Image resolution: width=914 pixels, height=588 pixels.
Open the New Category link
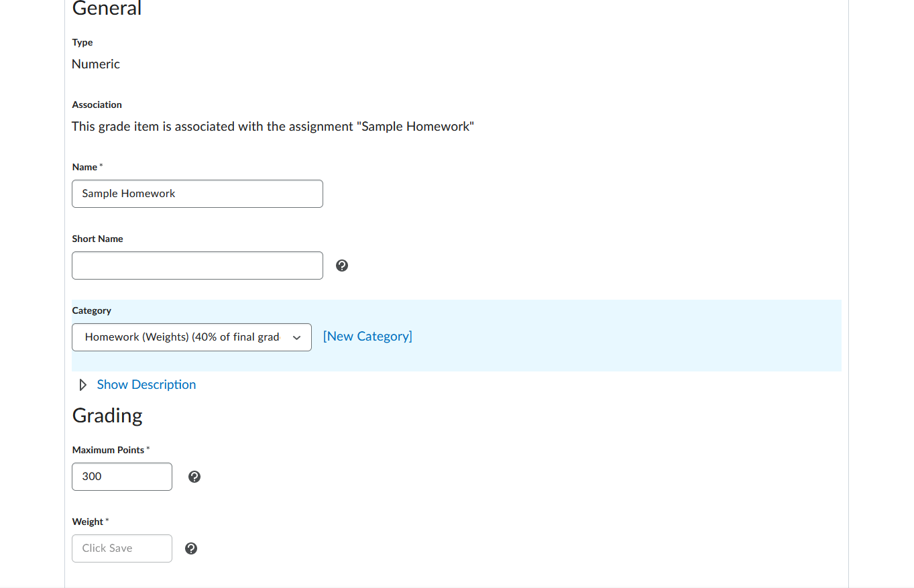(x=367, y=336)
